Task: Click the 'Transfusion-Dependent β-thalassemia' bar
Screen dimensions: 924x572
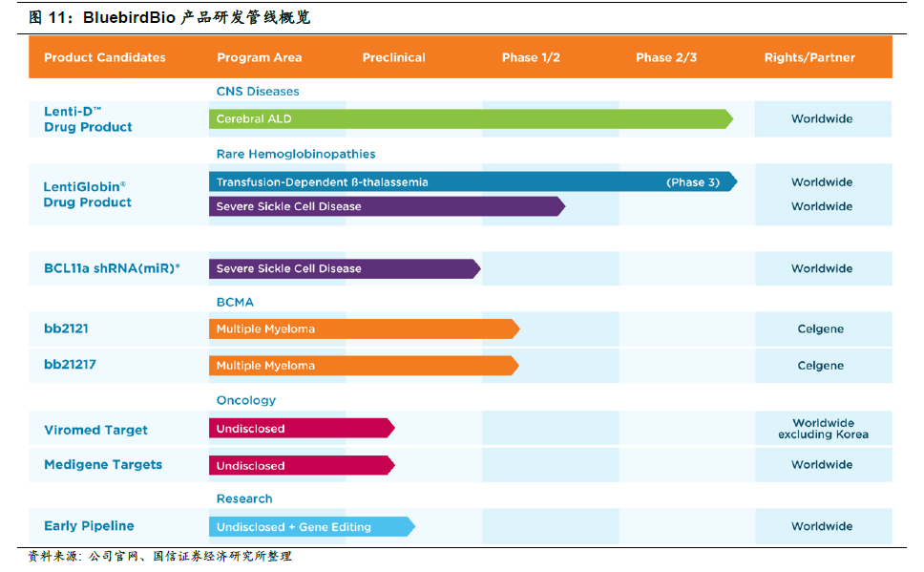Action: [472, 181]
